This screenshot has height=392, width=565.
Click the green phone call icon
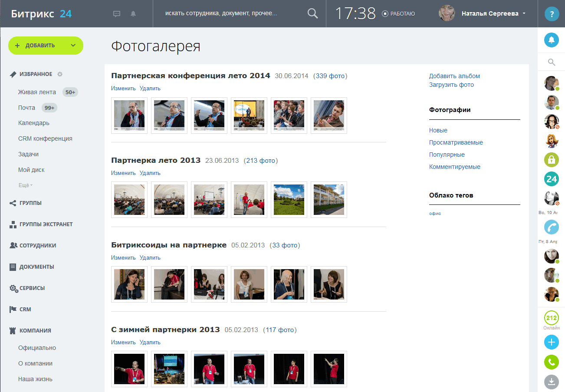[x=552, y=362]
